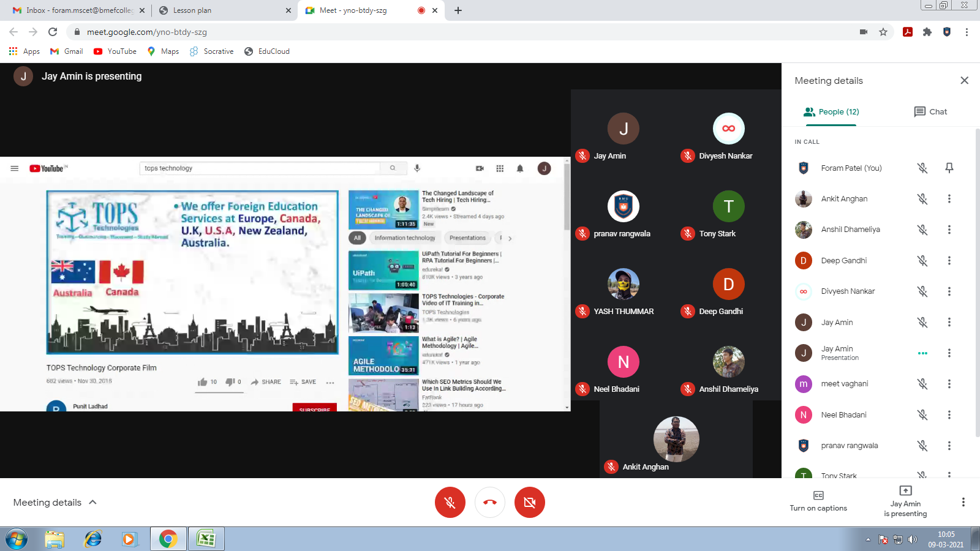
Task: Select Ankit Anghan video tile
Action: coord(676,439)
